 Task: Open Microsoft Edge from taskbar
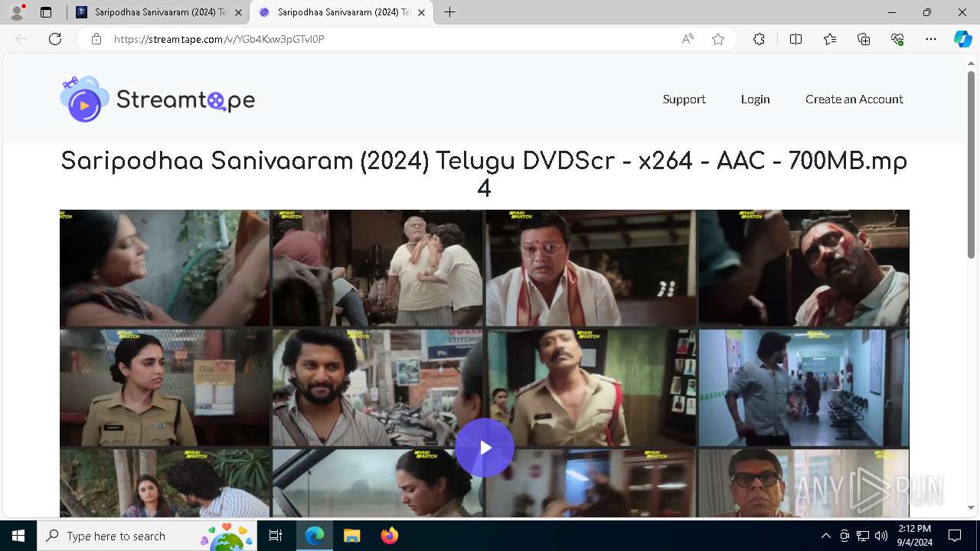[315, 536]
